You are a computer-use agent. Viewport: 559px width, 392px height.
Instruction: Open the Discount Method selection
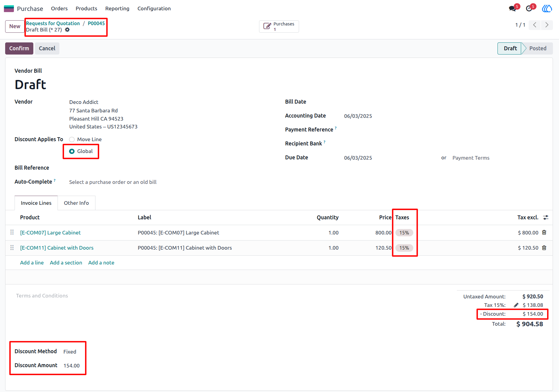(x=70, y=352)
